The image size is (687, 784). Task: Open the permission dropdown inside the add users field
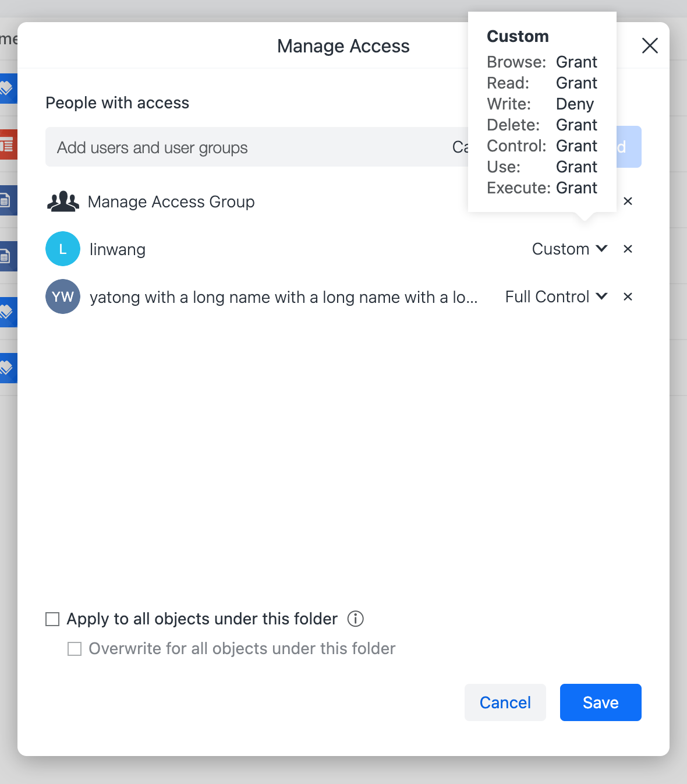coord(460,147)
